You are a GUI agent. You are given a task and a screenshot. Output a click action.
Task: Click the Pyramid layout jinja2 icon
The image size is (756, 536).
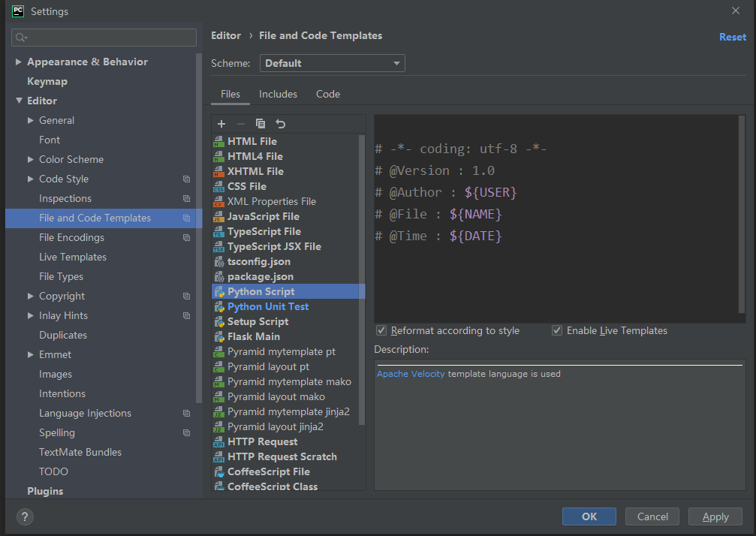pos(219,426)
